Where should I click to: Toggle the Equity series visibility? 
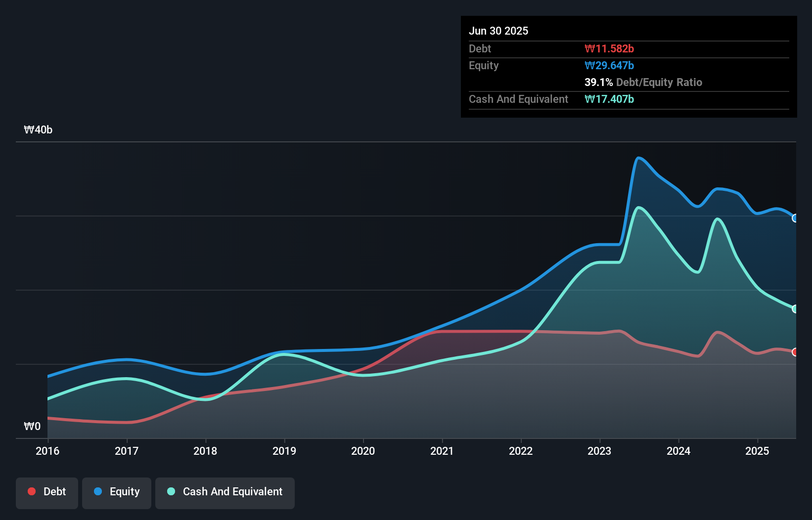click(x=116, y=492)
